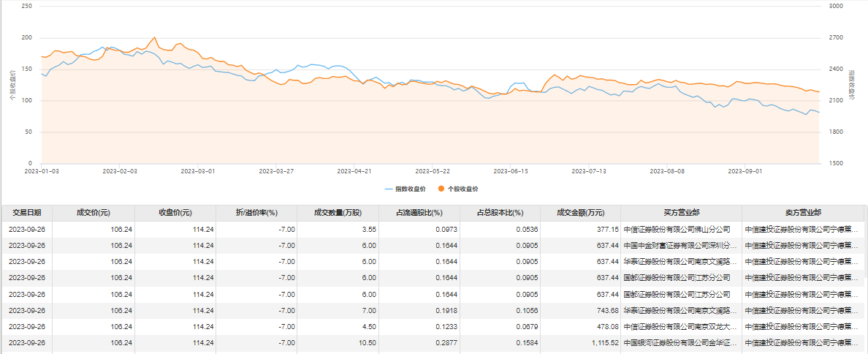
Task: Click the 2023-06-15 x-axis label
Action: click(511, 171)
